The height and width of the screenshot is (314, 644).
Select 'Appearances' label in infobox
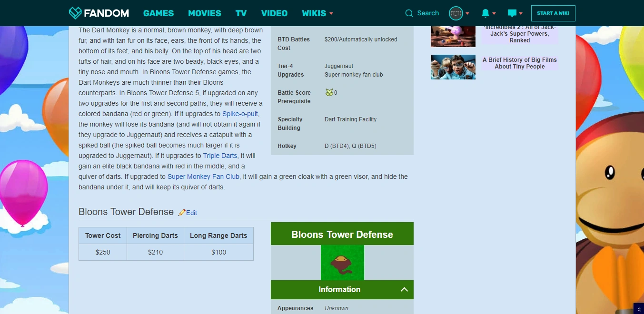[x=296, y=308]
